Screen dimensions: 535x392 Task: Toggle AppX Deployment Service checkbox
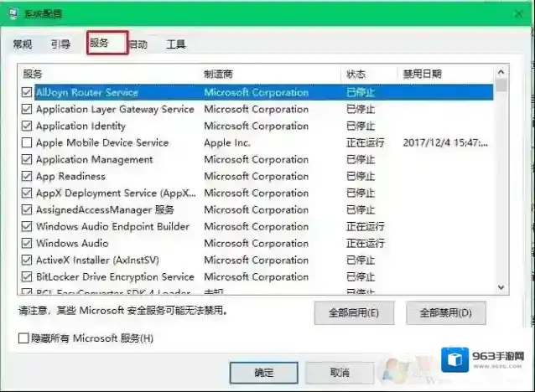[x=27, y=193]
